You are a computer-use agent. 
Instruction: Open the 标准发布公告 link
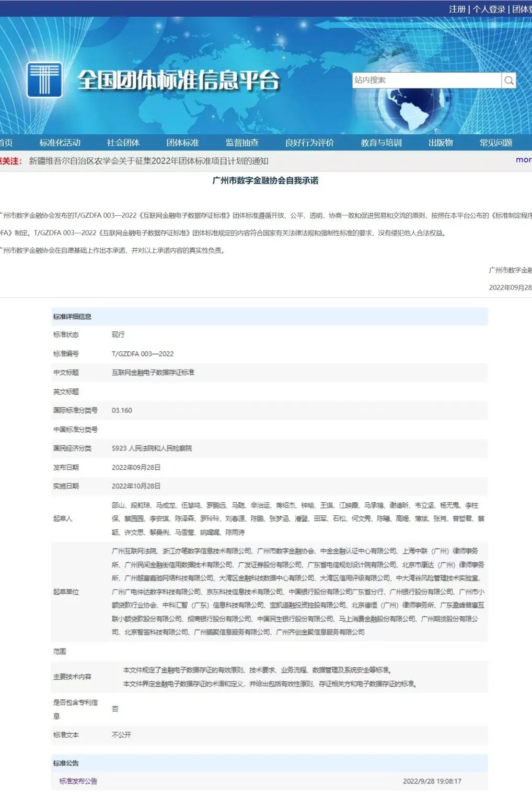coord(78,781)
